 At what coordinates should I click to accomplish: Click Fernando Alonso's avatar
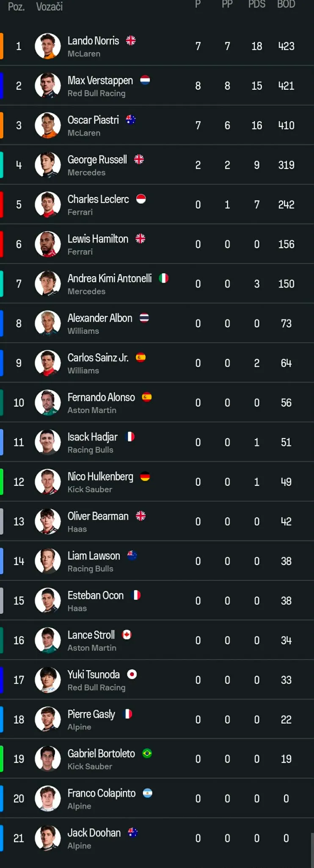(x=48, y=402)
